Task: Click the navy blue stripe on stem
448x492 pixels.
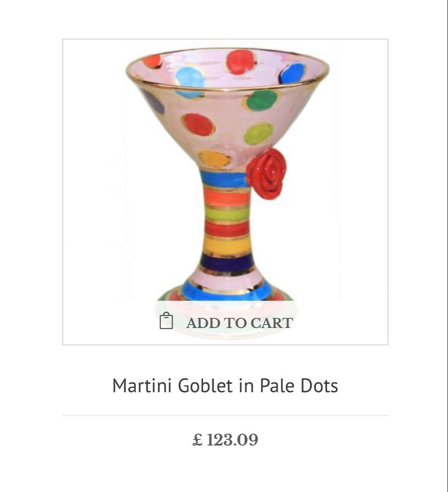Action: coord(228,262)
